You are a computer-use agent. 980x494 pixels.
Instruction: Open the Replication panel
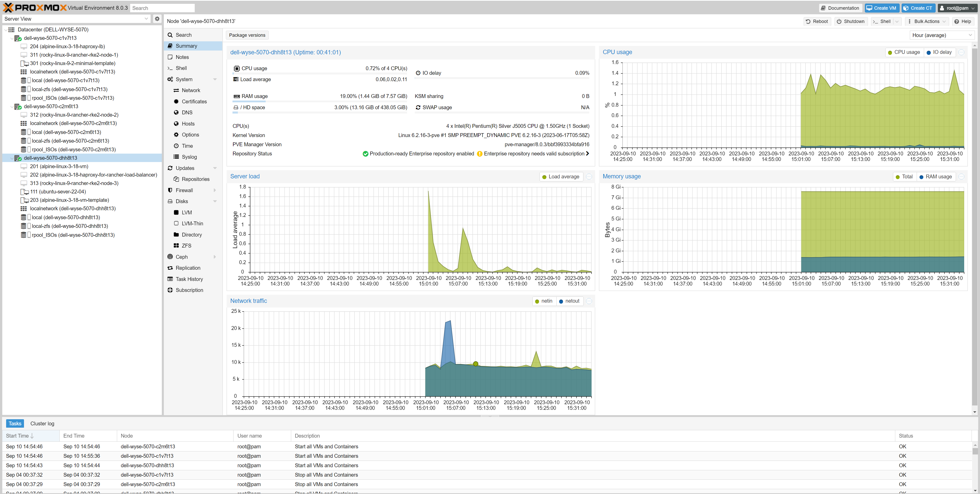[188, 268]
